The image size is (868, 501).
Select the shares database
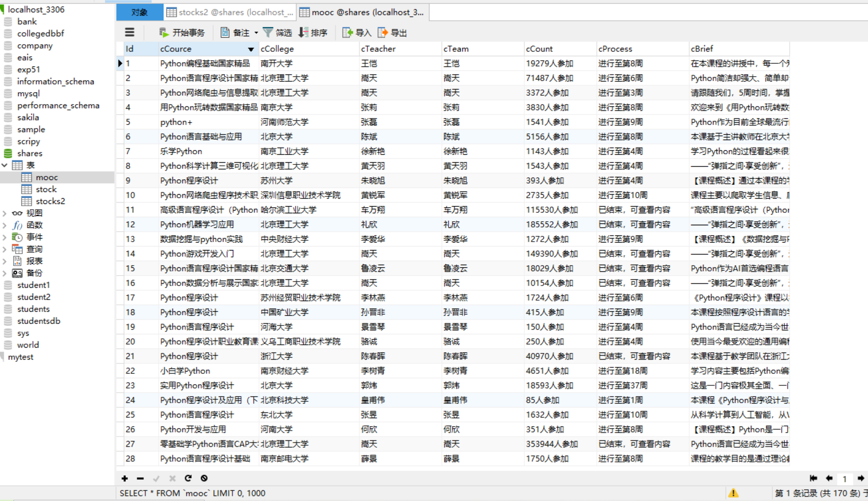[30, 153]
